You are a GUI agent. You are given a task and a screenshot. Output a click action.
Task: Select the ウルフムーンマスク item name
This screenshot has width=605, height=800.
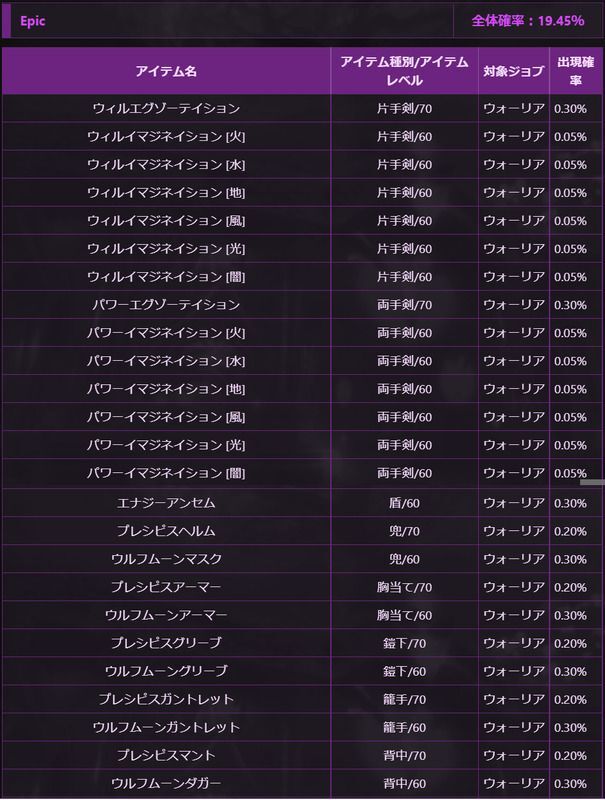click(166, 558)
